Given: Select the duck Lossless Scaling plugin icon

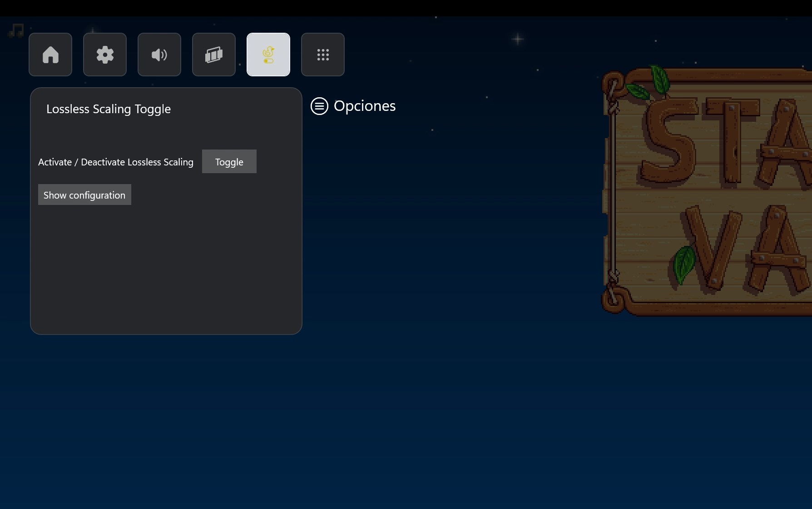Looking at the screenshot, I should click(x=268, y=54).
